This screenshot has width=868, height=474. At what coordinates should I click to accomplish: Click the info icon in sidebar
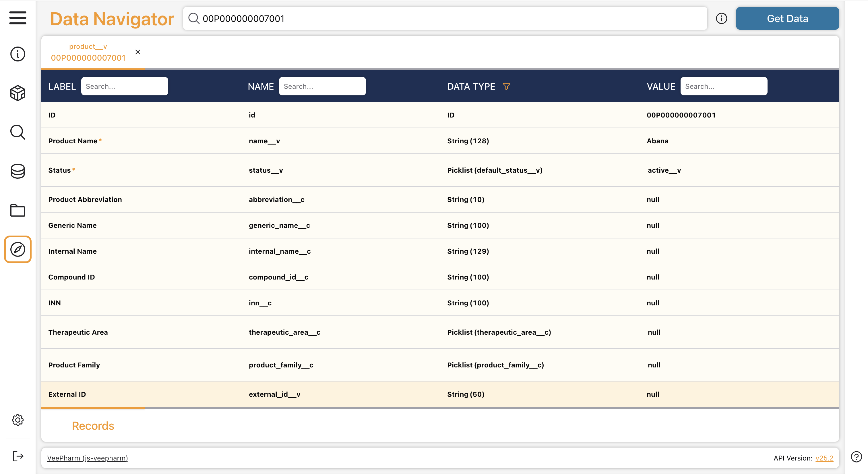(18, 54)
